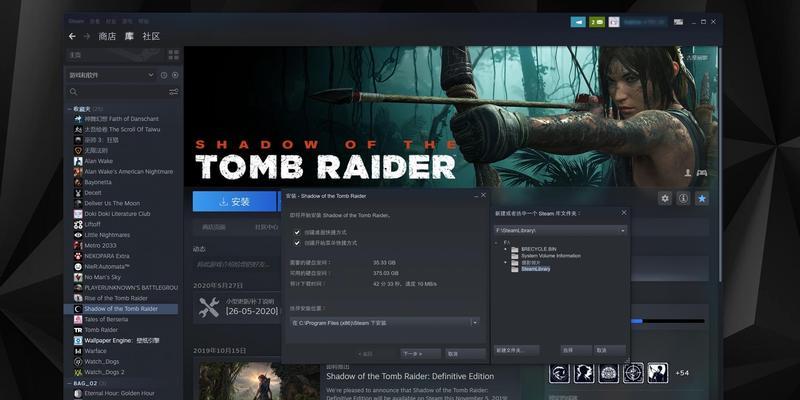Click 下一步 next button in install dialog
Screen dimensions: 800x400
[x=420, y=354]
